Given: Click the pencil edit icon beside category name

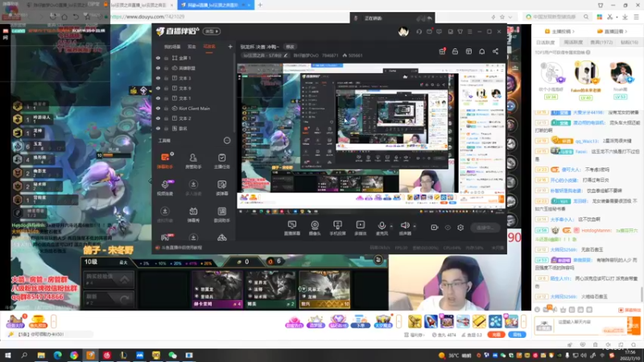Looking at the screenshot, I should tap(286, 56).
